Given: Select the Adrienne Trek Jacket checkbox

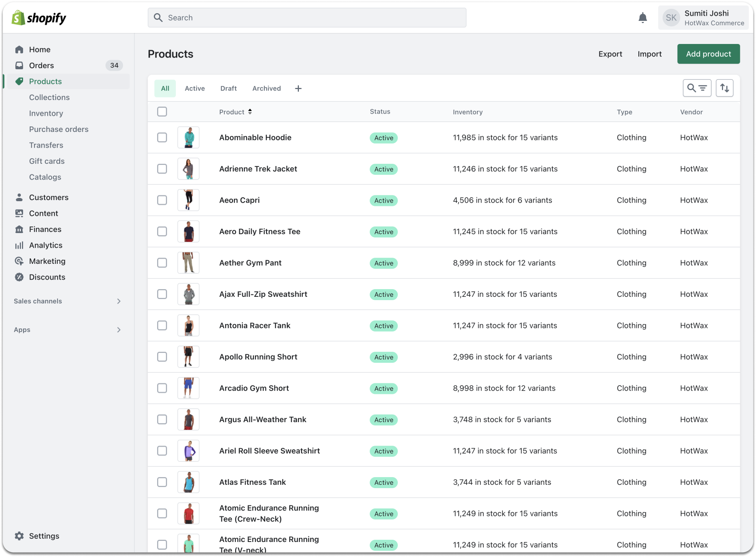Looking at the screenshot, I should coord(162,169).
